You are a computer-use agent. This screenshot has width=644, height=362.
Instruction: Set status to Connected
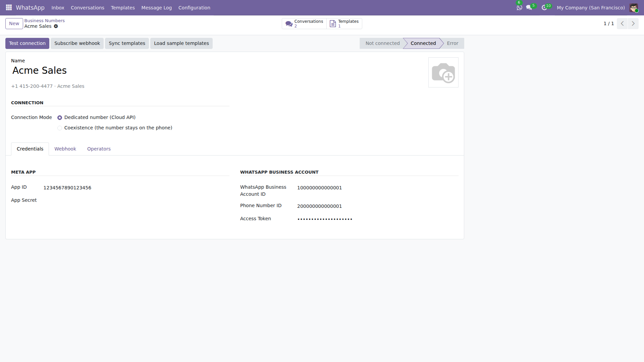(423, 43)
